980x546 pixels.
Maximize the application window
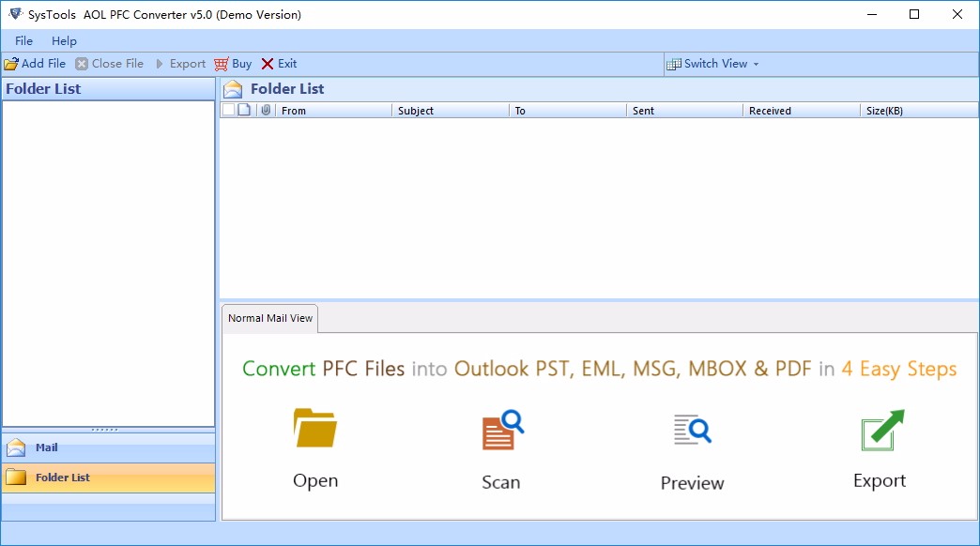(914, 14)
